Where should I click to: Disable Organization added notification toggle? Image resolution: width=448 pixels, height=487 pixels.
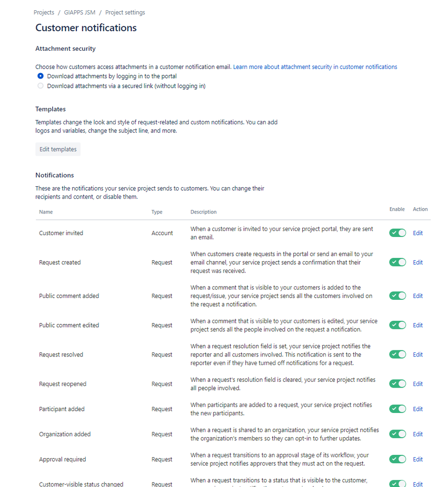click(397, 434)
